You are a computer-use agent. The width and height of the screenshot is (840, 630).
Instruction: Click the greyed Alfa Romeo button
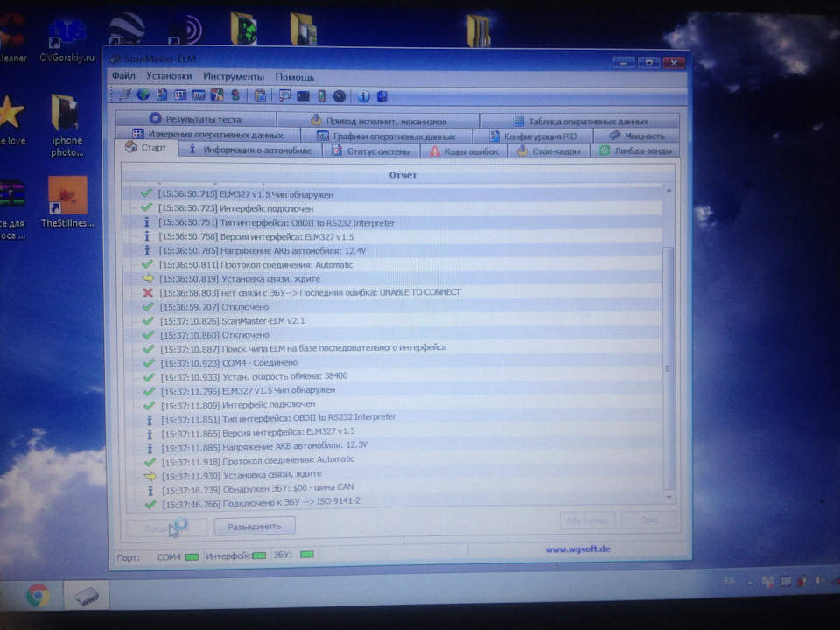click(587, 520)
